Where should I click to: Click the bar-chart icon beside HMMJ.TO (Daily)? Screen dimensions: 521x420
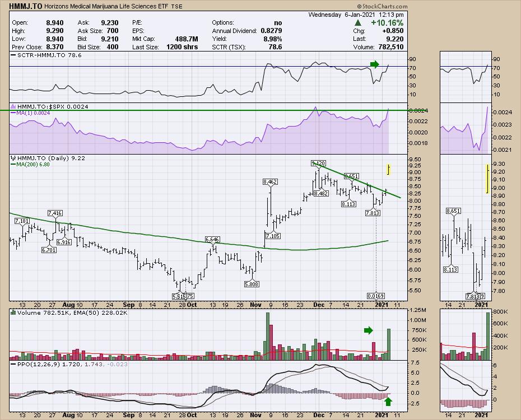point(13,158)
